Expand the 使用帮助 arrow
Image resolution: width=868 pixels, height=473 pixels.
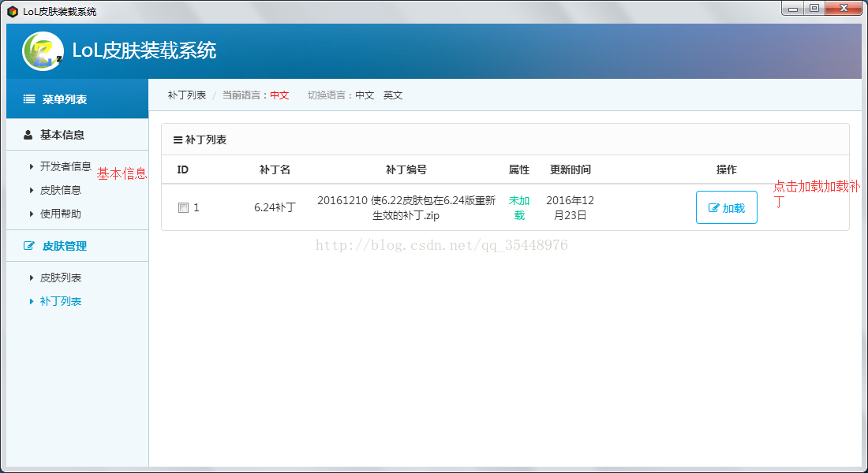point(32,214)
